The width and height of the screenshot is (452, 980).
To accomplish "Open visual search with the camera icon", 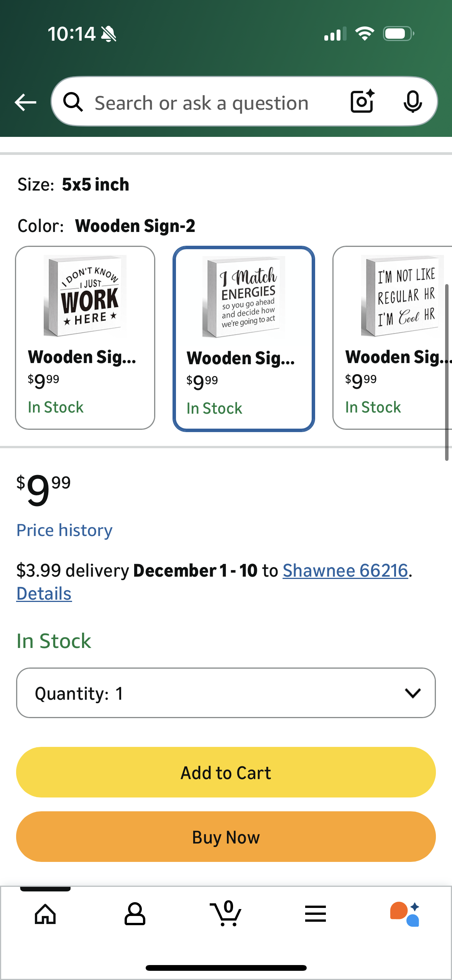I will point(362,102).
